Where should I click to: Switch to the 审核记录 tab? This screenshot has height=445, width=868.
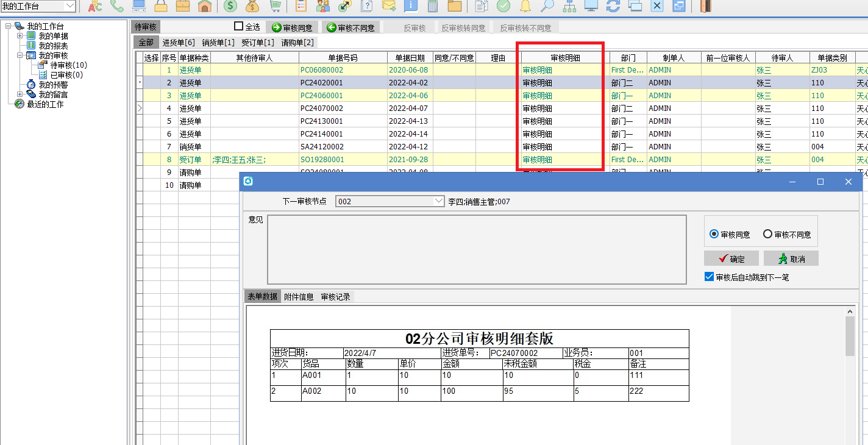click(336, 297)
